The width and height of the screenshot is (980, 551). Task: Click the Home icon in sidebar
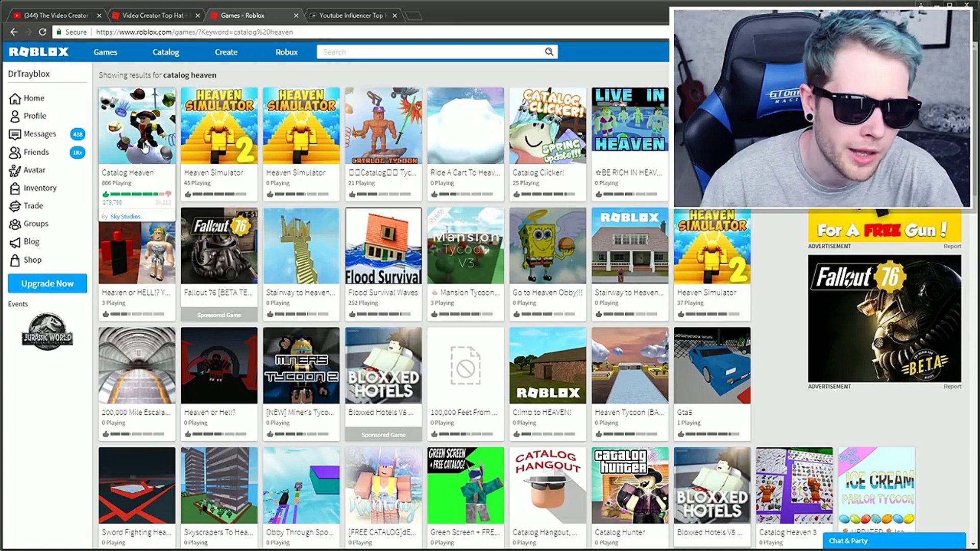15,98
